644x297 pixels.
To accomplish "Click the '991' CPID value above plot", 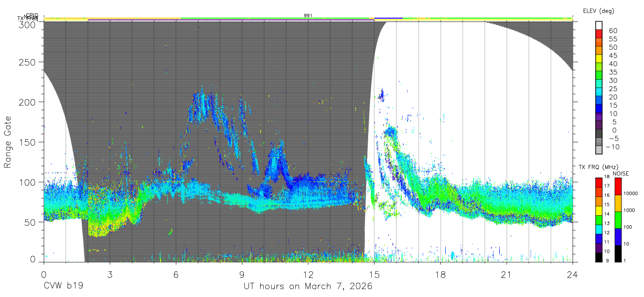I will (308, 16).
